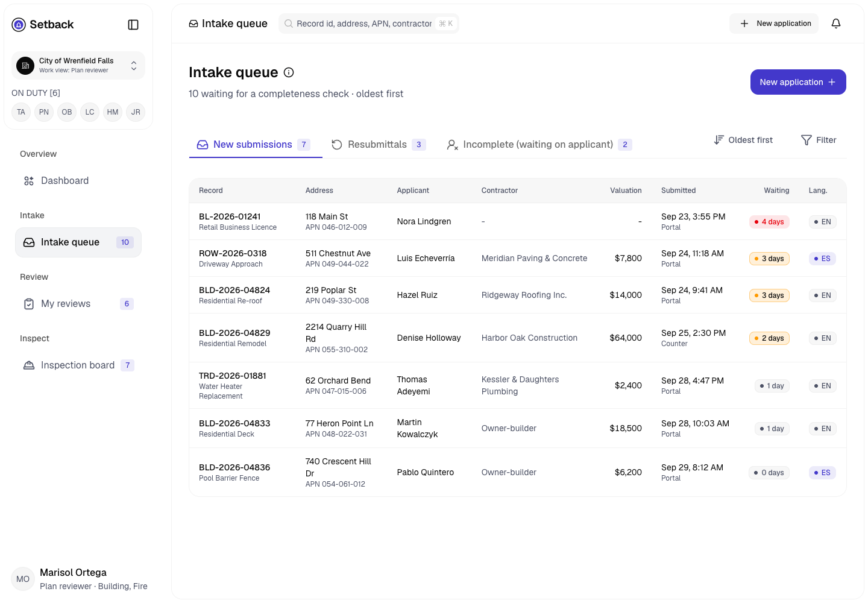The image size is (868, 603).
Task: Open the Incomplete (waiting on applicant) tab
Action: (x=539, y=145)
